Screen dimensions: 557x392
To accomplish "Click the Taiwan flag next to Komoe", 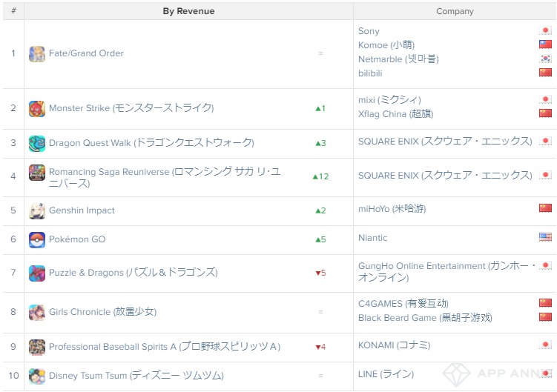I will [x=545, y=44].
